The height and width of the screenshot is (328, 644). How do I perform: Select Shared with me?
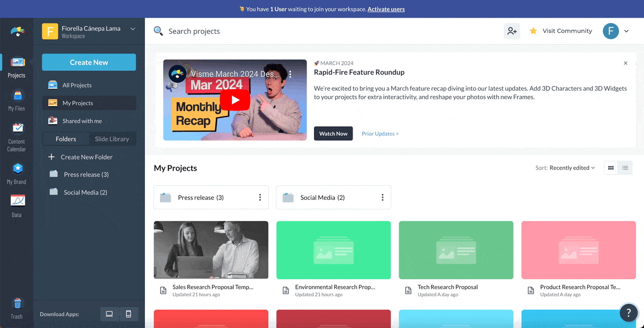(x=82, y=121)
